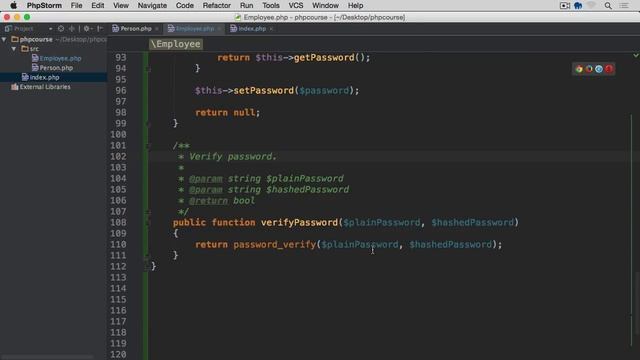
Task: Open in Firefox browser icon
Action: tap(589, 69)
